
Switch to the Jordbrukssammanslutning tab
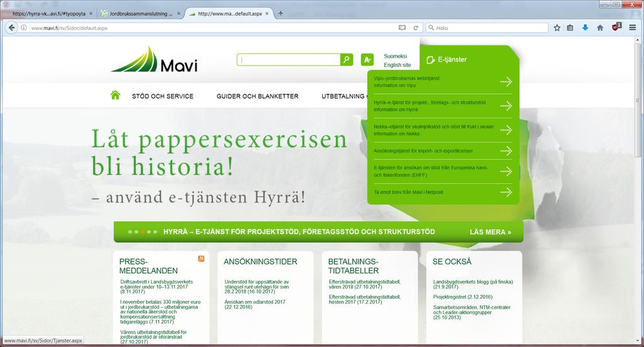tap(140, 14)
